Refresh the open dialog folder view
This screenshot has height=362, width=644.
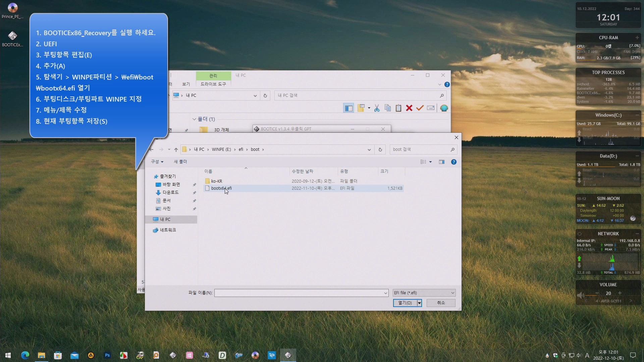pos(380,149)
